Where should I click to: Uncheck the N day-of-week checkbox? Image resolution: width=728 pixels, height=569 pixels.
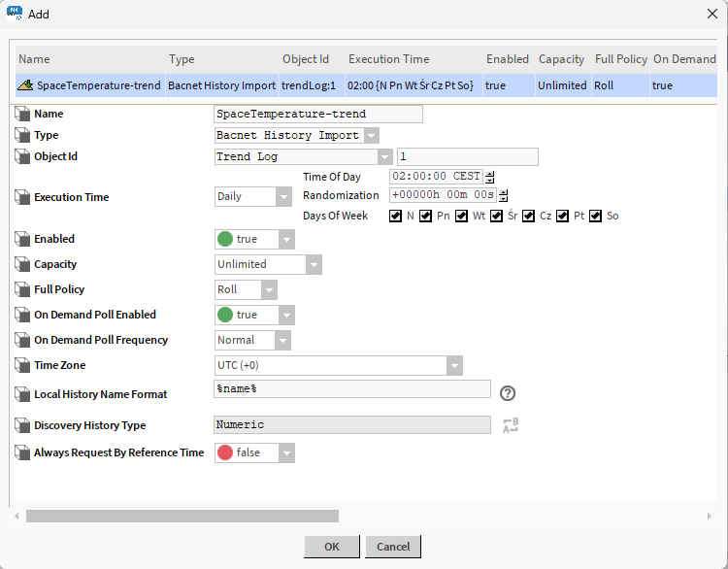tap(395, 216)
